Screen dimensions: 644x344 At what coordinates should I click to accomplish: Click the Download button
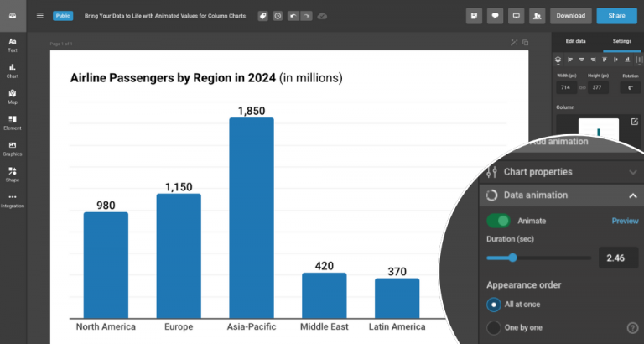tap(571, 16)
